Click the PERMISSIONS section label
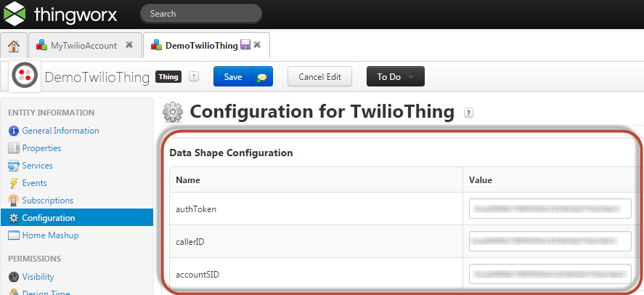Image resolution: width=644 pixels, height=295 pixels. coord(35,259)
